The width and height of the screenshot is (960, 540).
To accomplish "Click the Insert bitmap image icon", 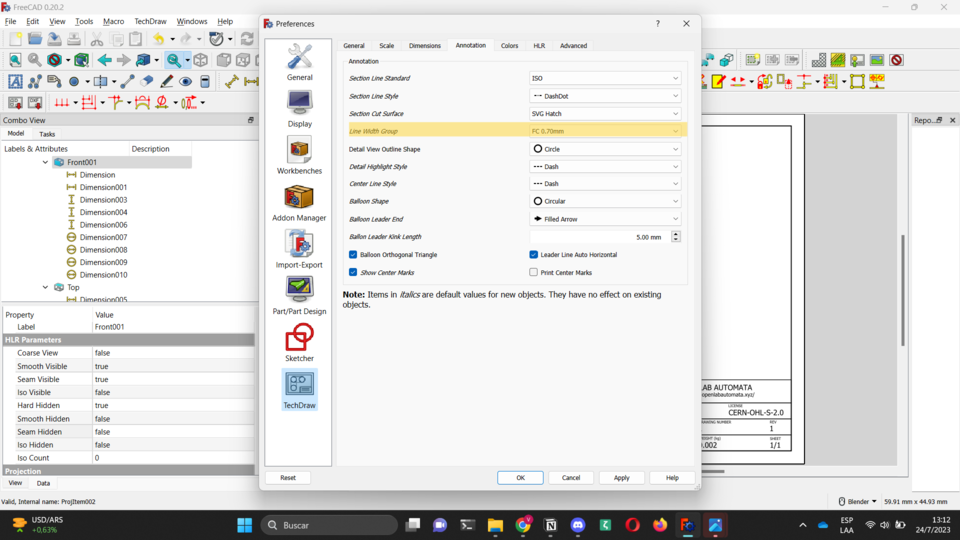I will click(877, 60).
